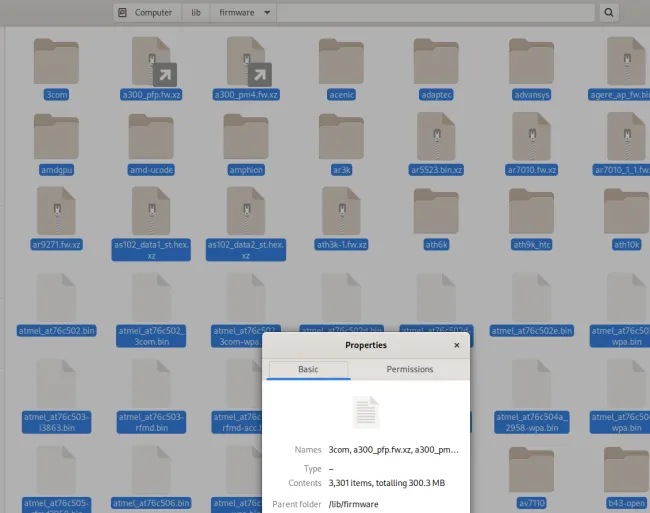
Task: Select the ar7010_1_1 archive icon
Action: pos(626,136)
